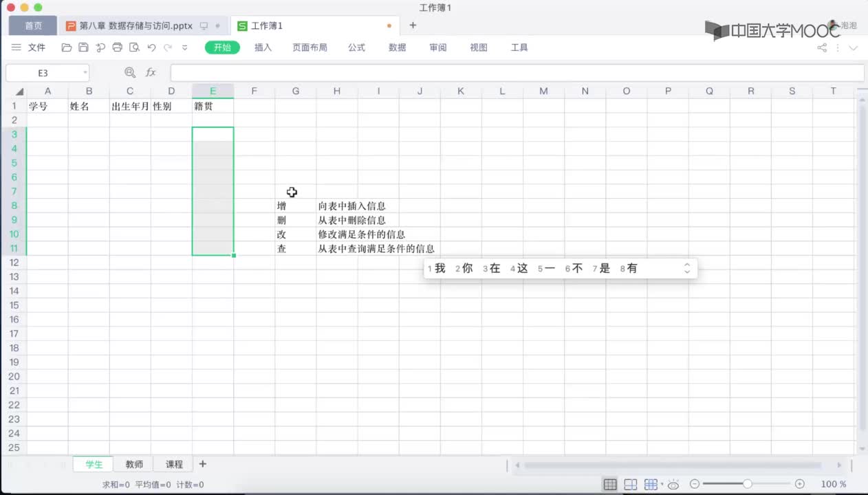Click the zoom lookup icon beside fx

coord(129,72)
